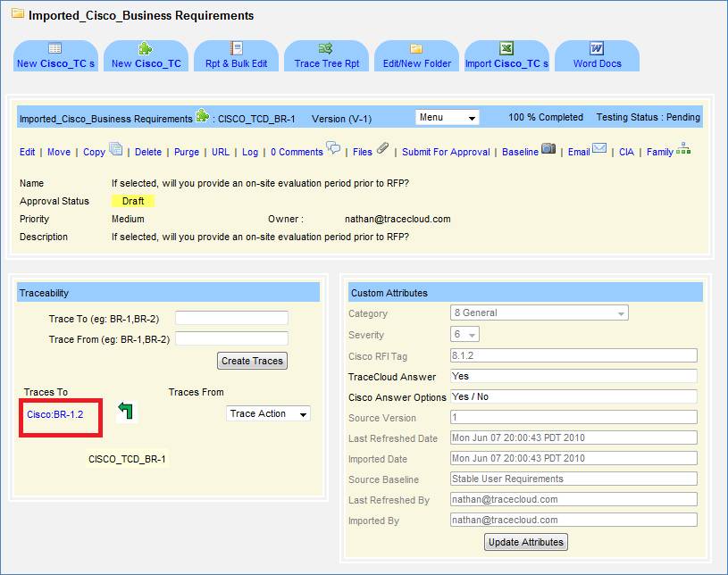Expand the Severity dropdown showing 6
Viewport: 728px width, 575px height.
pyautogui.click(x=464, y=334)
